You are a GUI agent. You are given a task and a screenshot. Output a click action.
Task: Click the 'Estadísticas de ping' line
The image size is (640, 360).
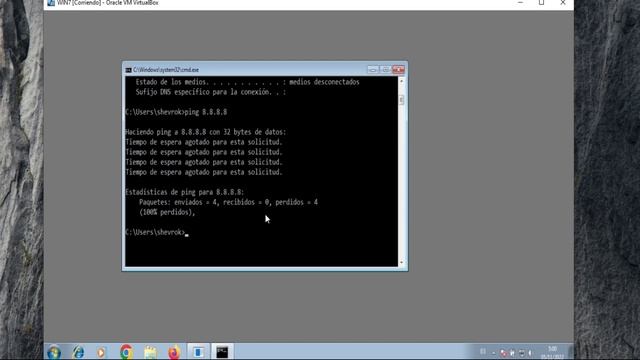click(x=184, y=192)
